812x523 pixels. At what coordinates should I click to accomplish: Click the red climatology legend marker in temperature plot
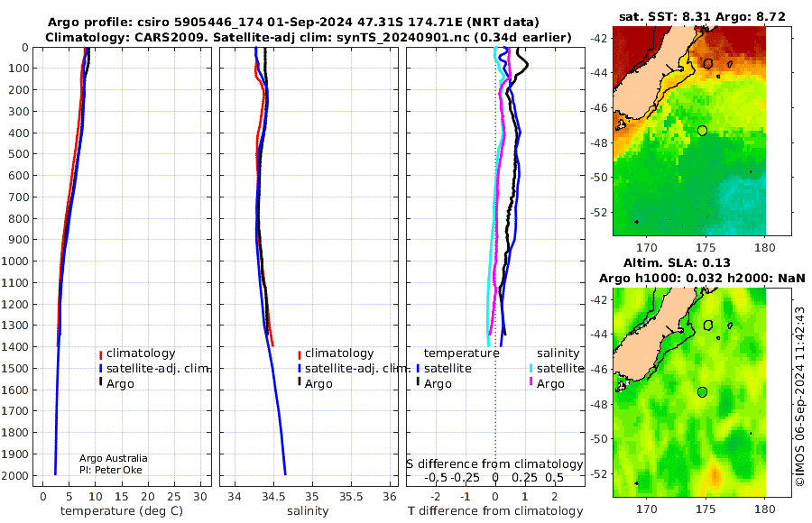(x=100, y=354)
